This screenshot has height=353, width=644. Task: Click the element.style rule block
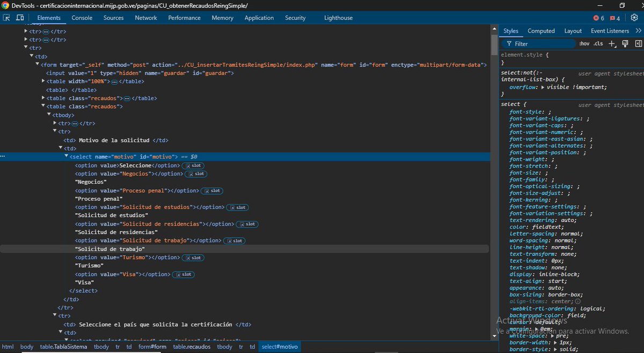[572, 58]
